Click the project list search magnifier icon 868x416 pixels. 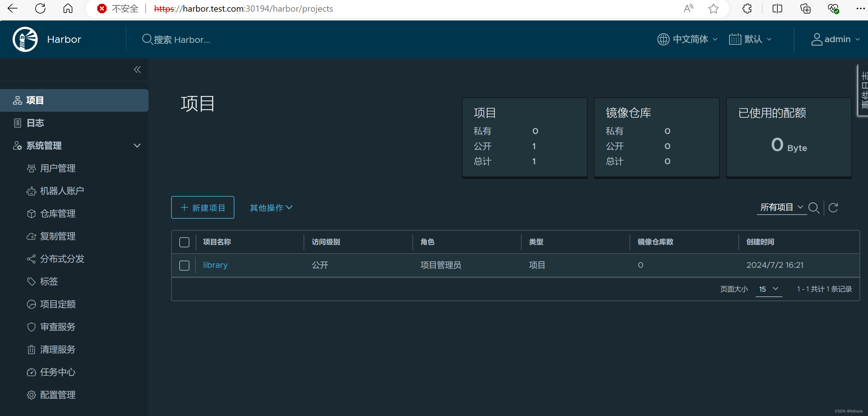(814, 208)
